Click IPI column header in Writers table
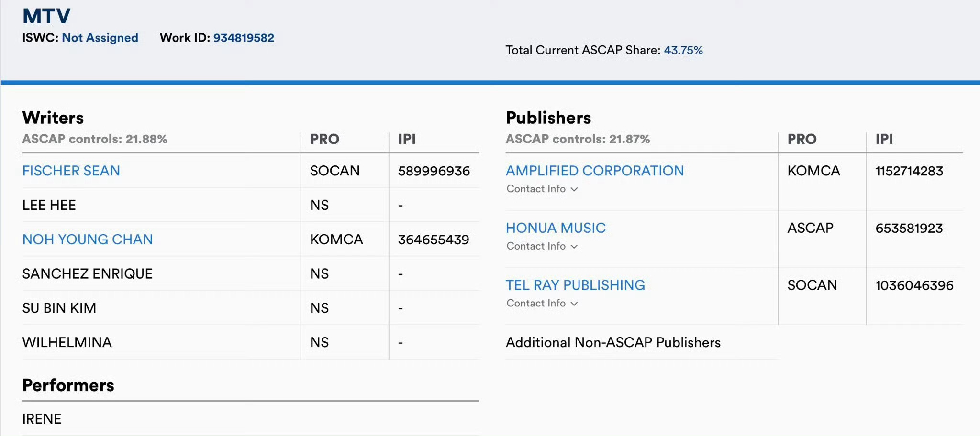 [407, 139]
